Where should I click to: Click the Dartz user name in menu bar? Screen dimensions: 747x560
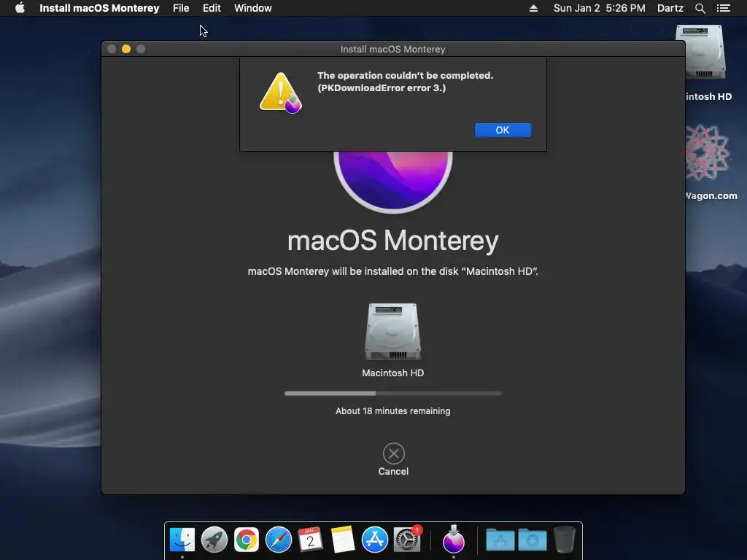(670, 8)
